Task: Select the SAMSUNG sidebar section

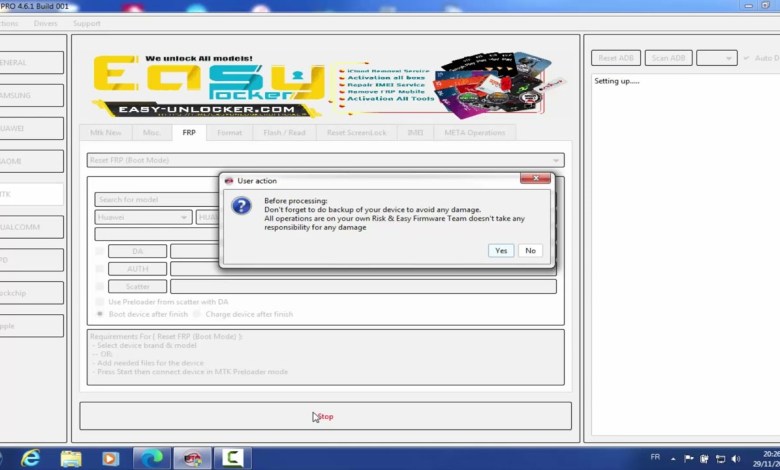Action: pyautogui.click(x=31, y=95)
